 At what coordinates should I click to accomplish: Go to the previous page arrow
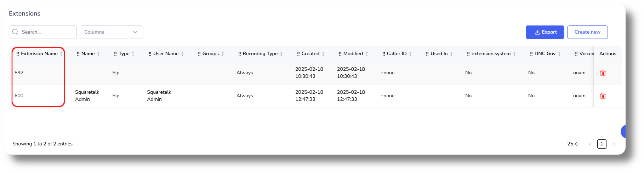coord(590,144)
